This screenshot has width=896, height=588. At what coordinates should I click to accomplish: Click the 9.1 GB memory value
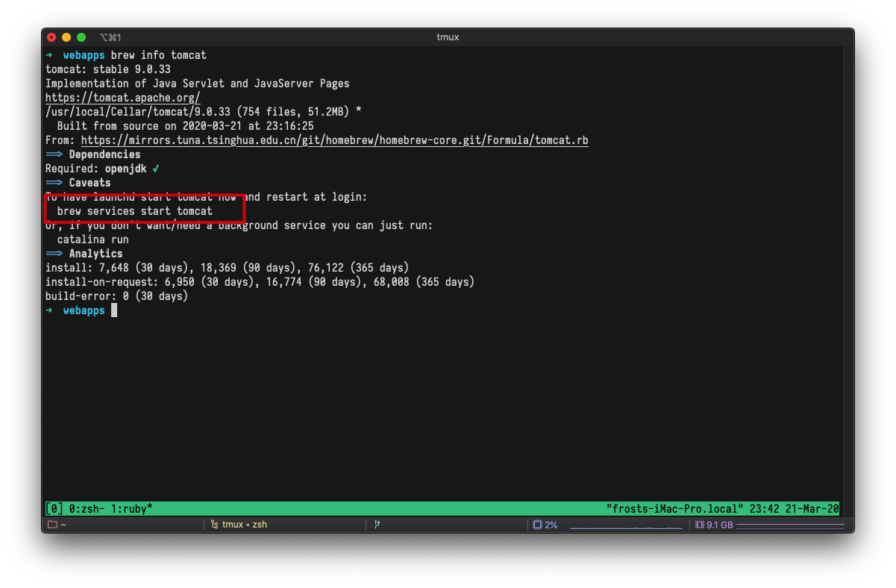pyautogui.click(x=720, y=525)
